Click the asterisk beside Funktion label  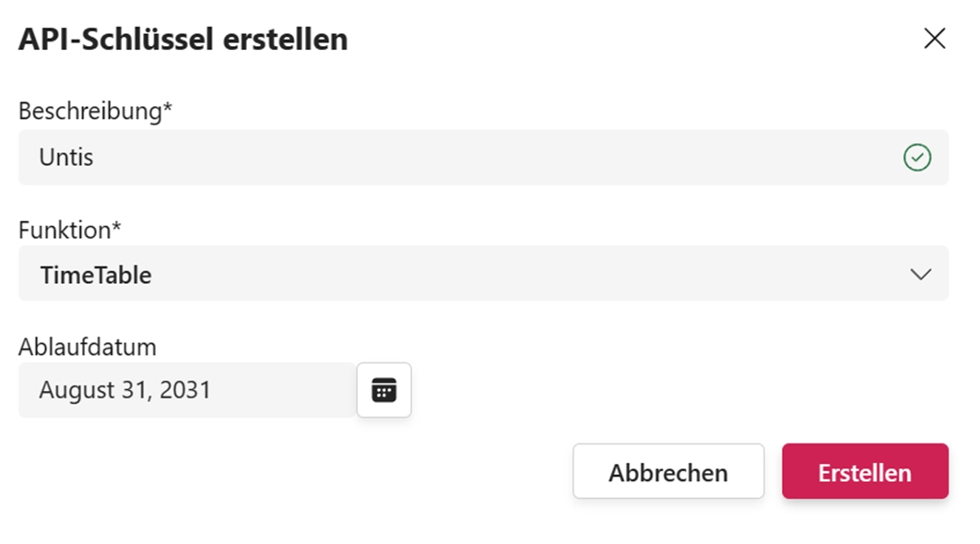click(117, 227)
